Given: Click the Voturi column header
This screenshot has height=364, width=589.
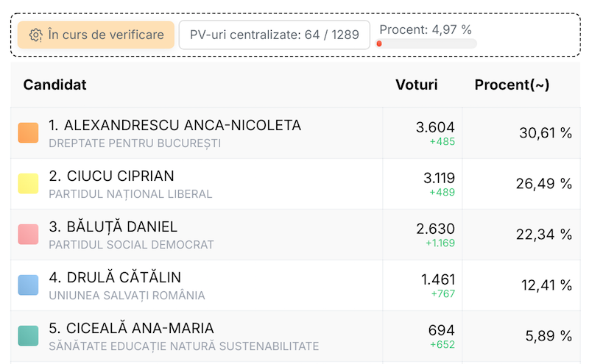Looking at the screenshot, I should (x=416, y=85).
